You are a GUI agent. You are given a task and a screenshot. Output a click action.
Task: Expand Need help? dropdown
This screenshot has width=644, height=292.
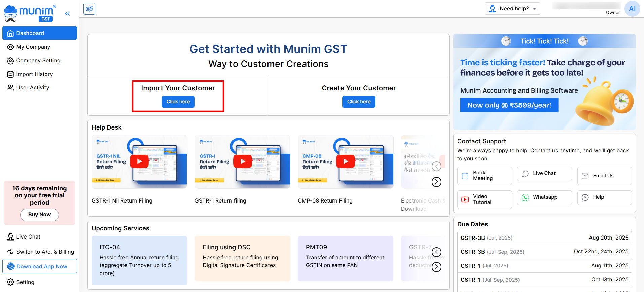click(x=512, y=9)
